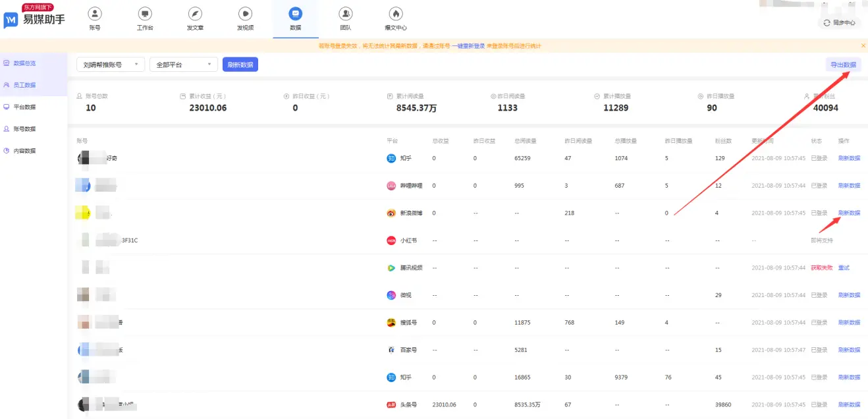Refresh data for the 知乎 row with 16865
868x419 pixels.
tap(849, 377)
